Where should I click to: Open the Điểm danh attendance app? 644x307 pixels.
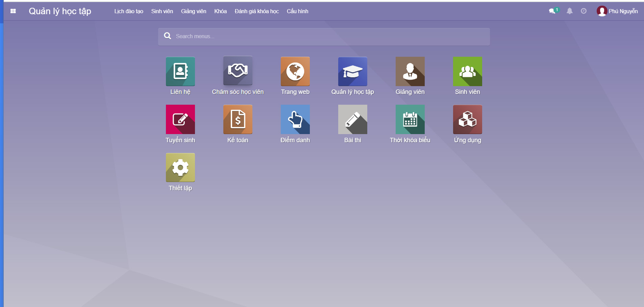coord(295,119)
